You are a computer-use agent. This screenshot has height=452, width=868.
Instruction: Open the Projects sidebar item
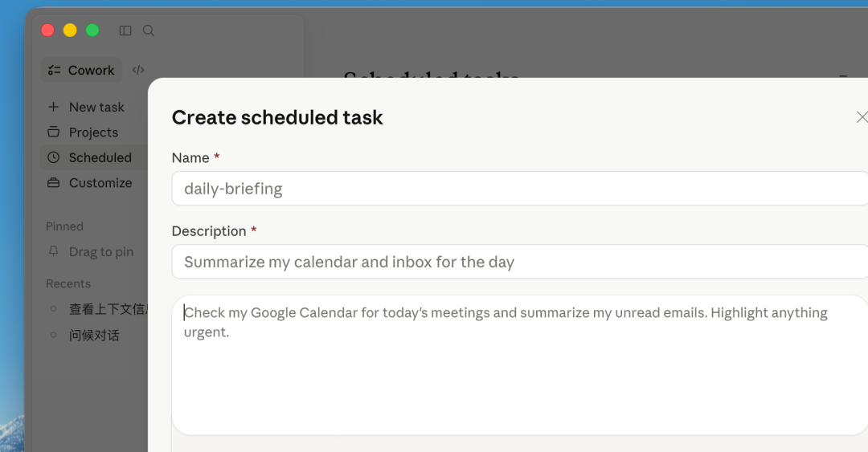click(93, 132)
